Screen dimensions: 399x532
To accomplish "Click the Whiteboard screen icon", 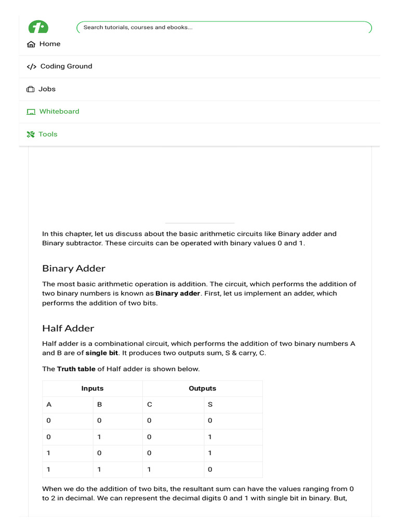I will pos(31,112).
